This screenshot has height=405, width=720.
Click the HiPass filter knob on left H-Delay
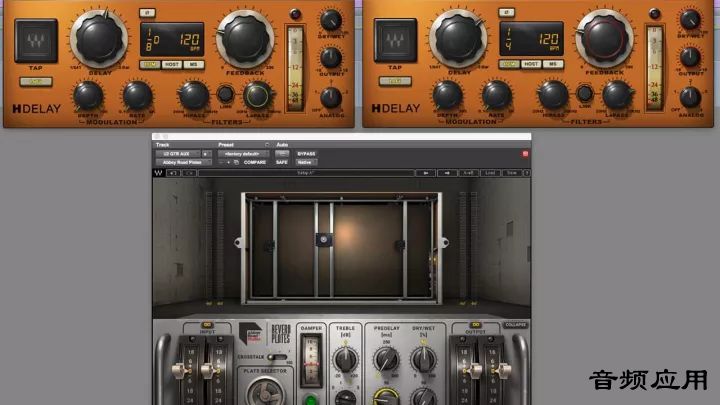click(194, 96)
